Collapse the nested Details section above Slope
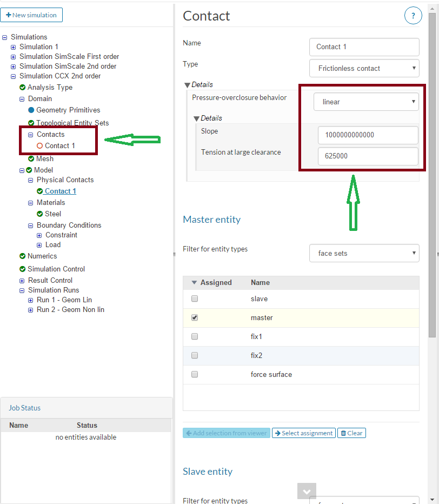The image size is (439, 504). pos(197,118)
